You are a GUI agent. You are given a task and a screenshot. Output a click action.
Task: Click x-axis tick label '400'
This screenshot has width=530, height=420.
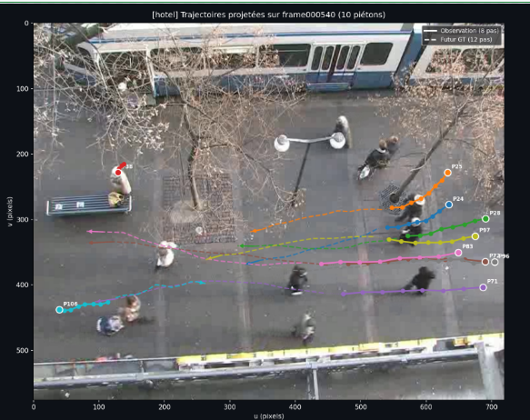[295, 407]
